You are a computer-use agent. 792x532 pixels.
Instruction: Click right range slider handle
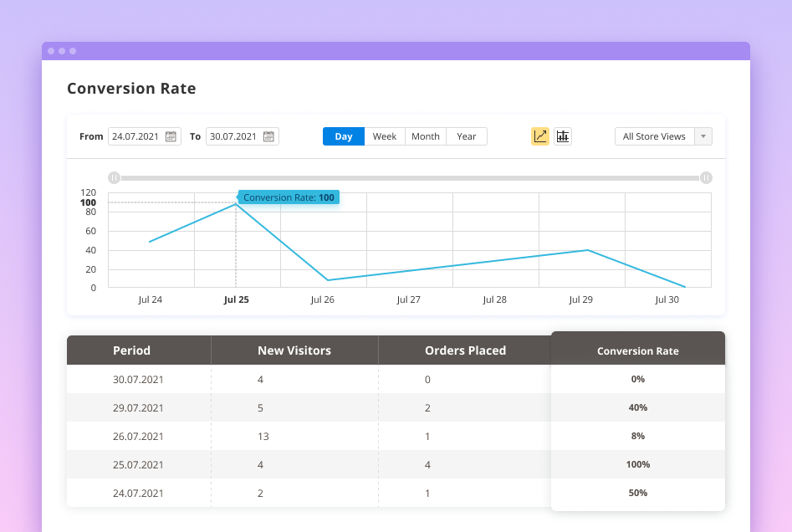point(706,177)
